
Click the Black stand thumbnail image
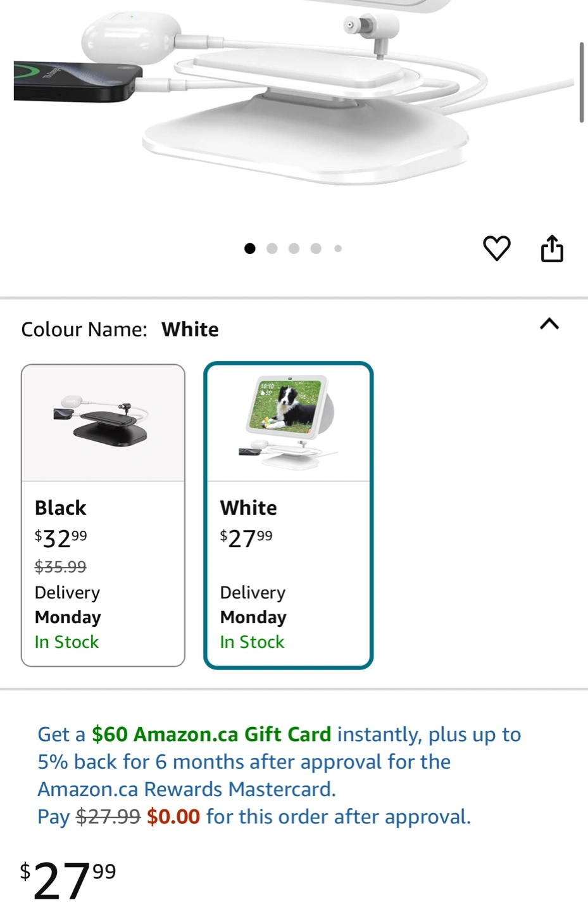pyautogui.click(x=103, y=423)
